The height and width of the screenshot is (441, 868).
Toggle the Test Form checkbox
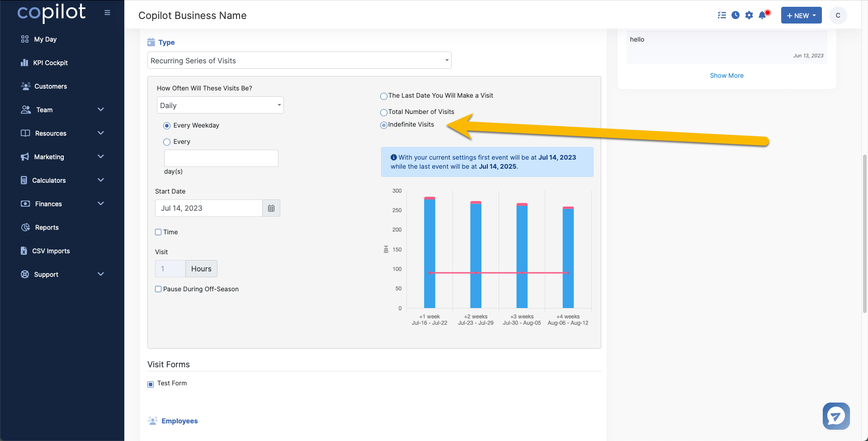point(151,384)
